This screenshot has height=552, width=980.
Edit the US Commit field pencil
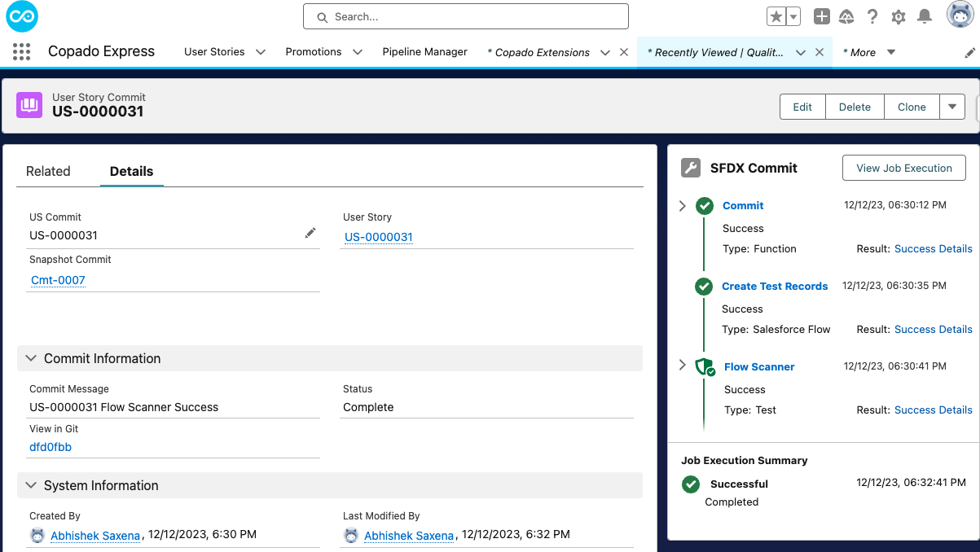[310, 233]
